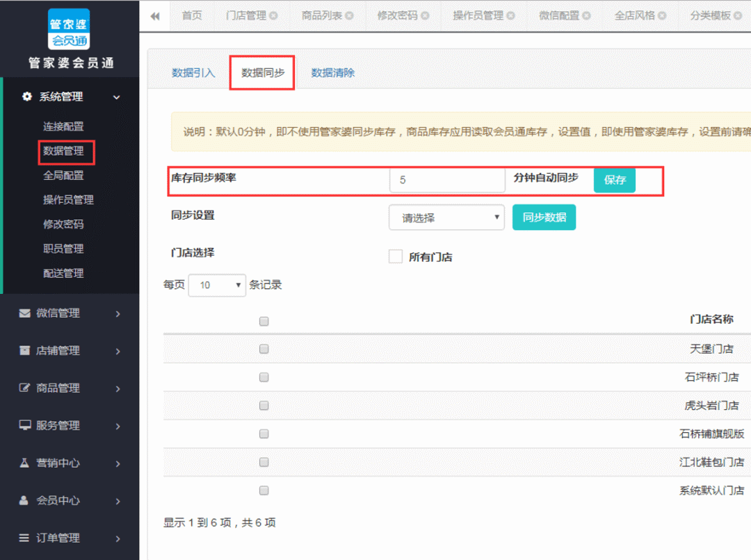Open the records-per-page dropdown showing 10
This screenshot has height=560, width=751.
click(x=217, y=285)
